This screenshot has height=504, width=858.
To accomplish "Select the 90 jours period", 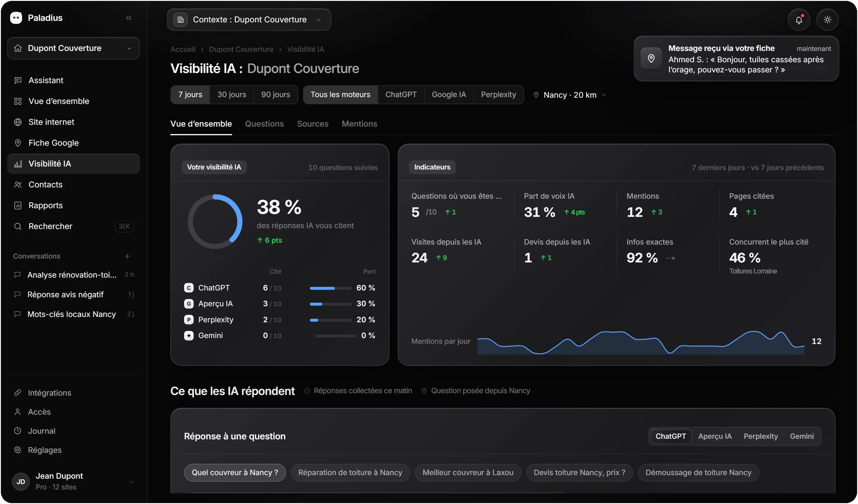I will click(276, 95).
